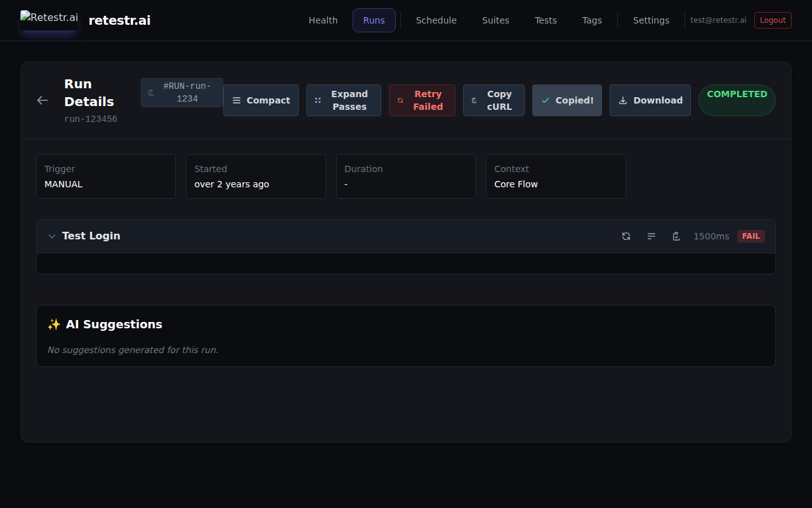Open the Suites page
Viewport: 812px width, 508px height.
[495, 20]
